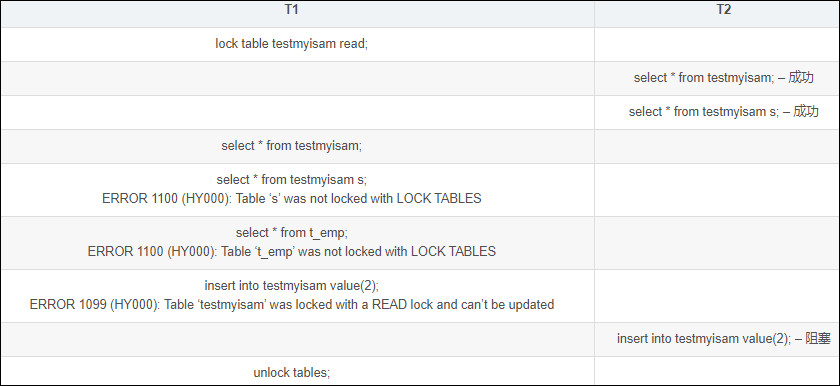Click the 'select * from t_emp;' statement
The image size is (840, 386).
[291, 233]
